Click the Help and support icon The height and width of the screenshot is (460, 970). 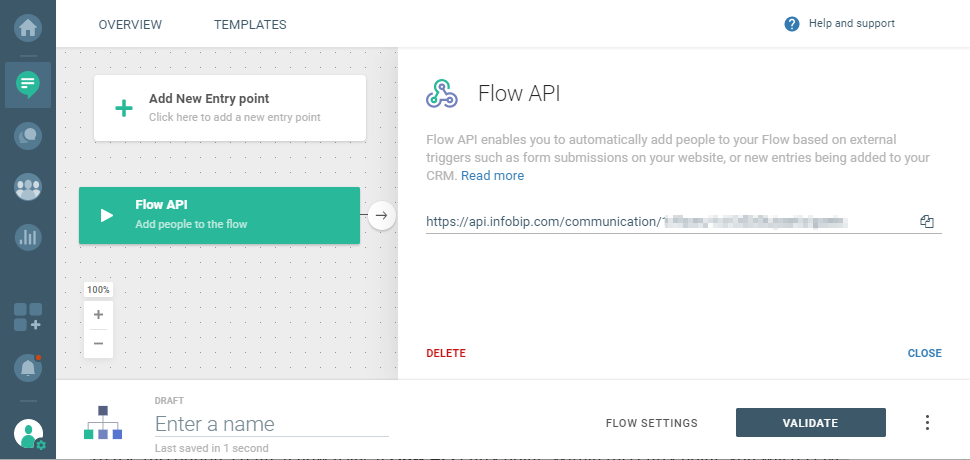[792, 24]
